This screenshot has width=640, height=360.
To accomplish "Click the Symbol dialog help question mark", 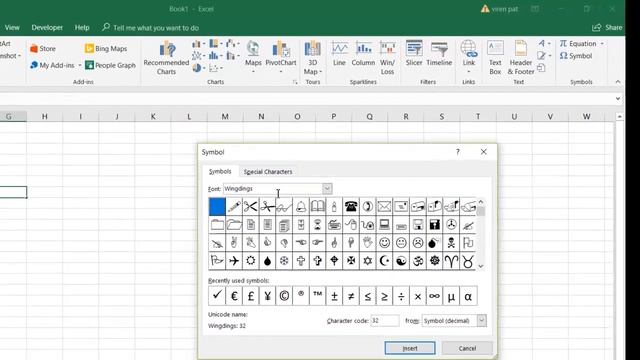I will (x=458, y=152).
